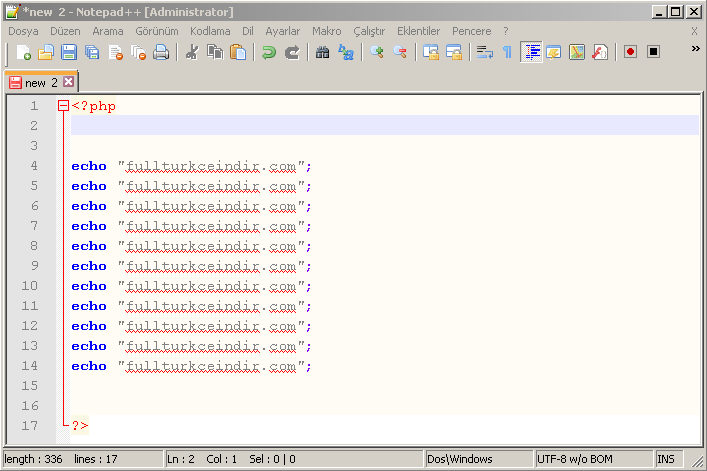The image size is (707, 471).
Task: Zoom out with magnifier minus icon
Action: 400,52
